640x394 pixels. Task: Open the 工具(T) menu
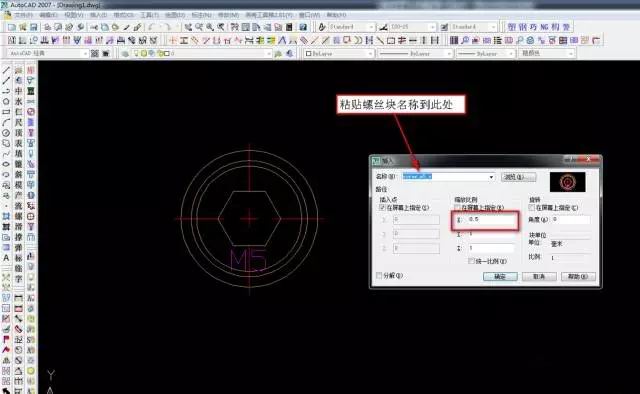pos(149,15)
